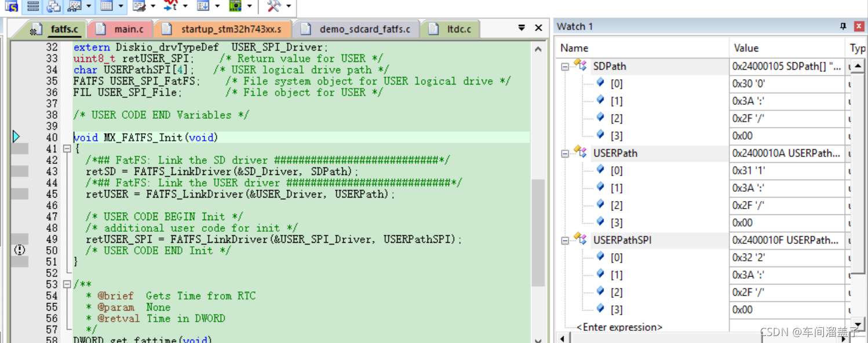Screen dimensions: 868x343
Task: Pin the Watch 1 panel
Action: pos(843,26)
